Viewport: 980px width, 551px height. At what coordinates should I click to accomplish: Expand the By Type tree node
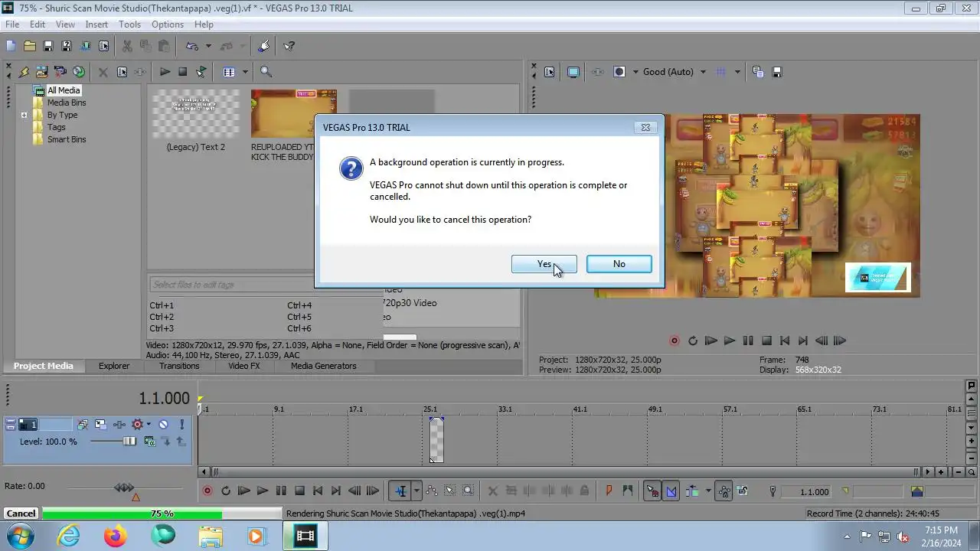24,116
